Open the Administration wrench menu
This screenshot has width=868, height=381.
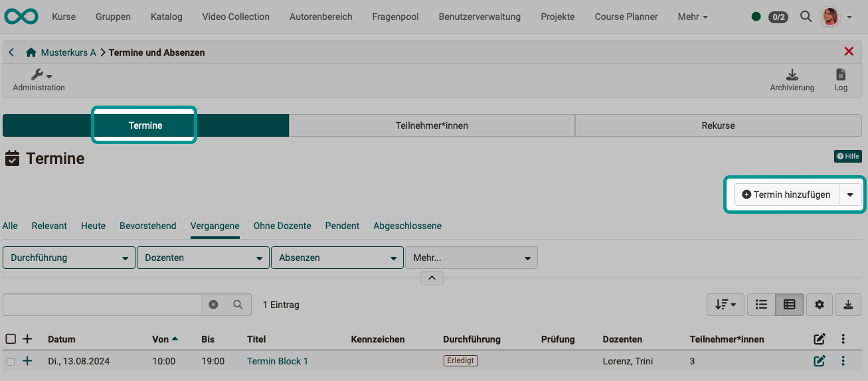[x=39, y=80]
